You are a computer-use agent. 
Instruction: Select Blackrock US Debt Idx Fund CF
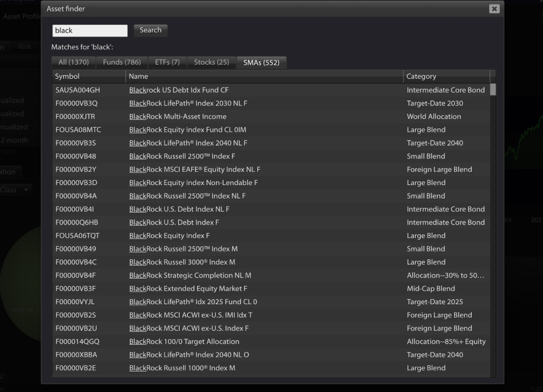click(179, 90)
